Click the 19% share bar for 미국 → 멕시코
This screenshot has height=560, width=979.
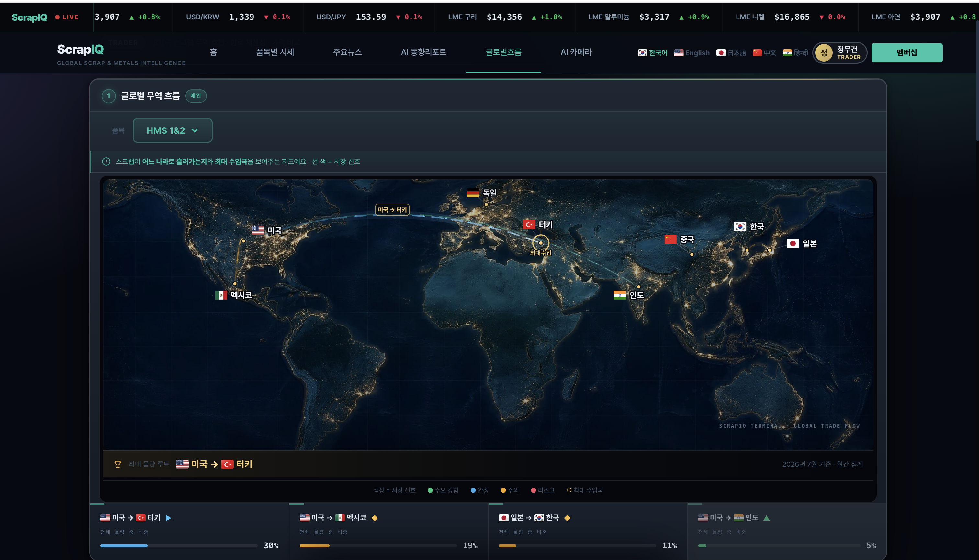tap(378, 545)
